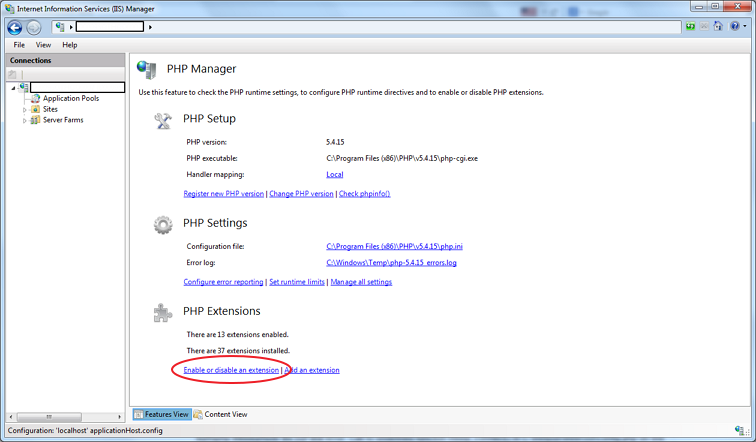The width and height of the screenshot is (756, 442).
Task: Click the first address bar breadcrumb arrow
Action: pos(71,27)
